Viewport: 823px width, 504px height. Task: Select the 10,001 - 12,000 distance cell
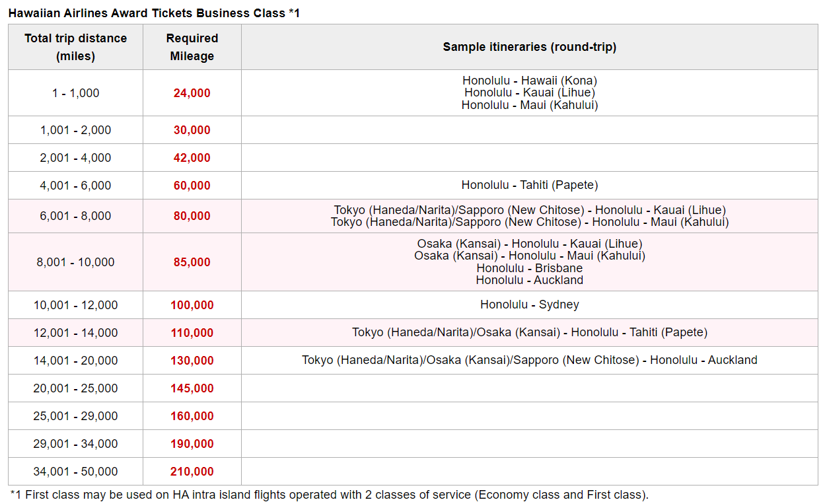click(x=75, y=305)
